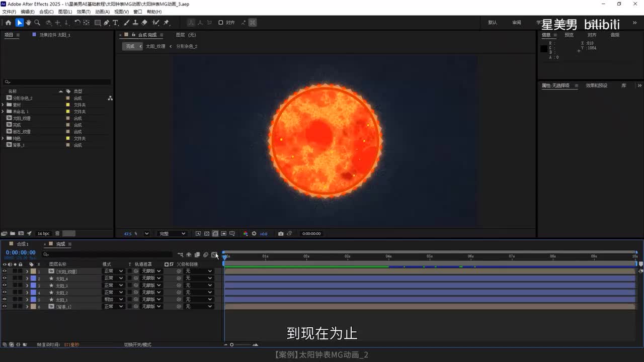The height and width of the screenshot is (362, 644).
Task: Select the Brush tool
Action: [x=126, y=23]
